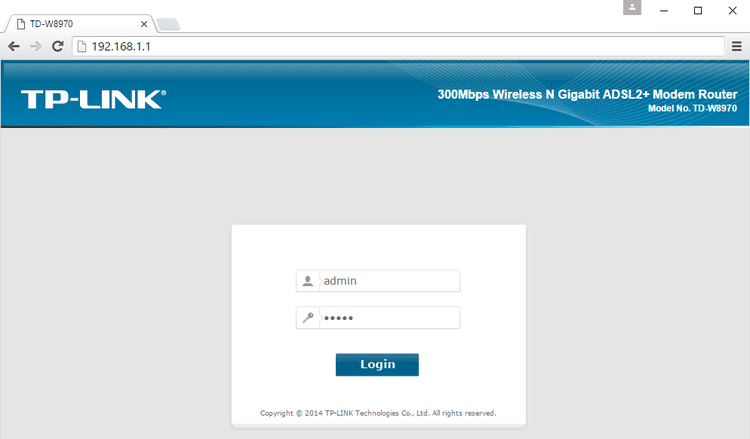Open a new tab with the new-tab button
750x439 pixels.
point(168,24)
